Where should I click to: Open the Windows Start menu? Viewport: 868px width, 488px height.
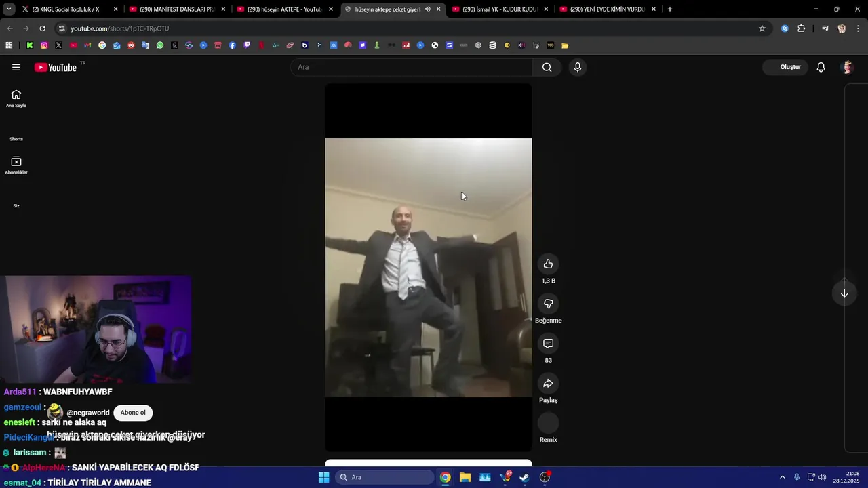323,477
